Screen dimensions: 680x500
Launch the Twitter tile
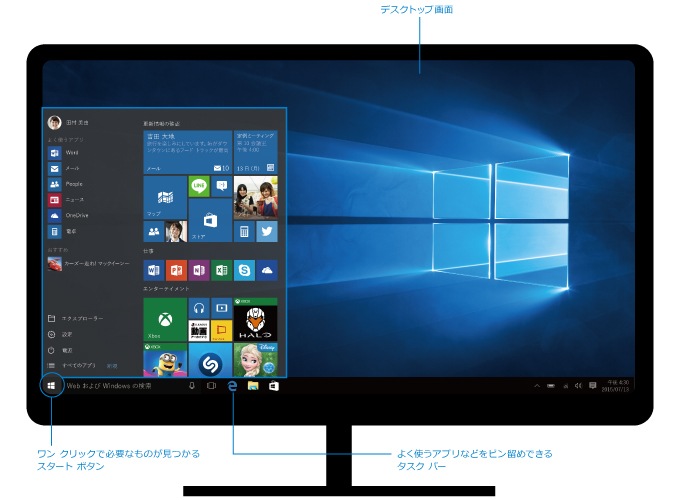click(x=267, y=232)
